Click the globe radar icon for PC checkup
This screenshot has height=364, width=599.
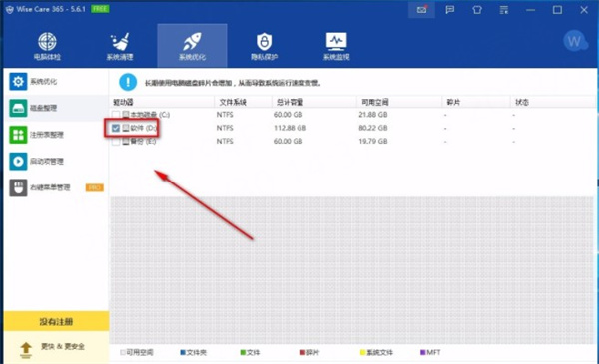(47, 41)
